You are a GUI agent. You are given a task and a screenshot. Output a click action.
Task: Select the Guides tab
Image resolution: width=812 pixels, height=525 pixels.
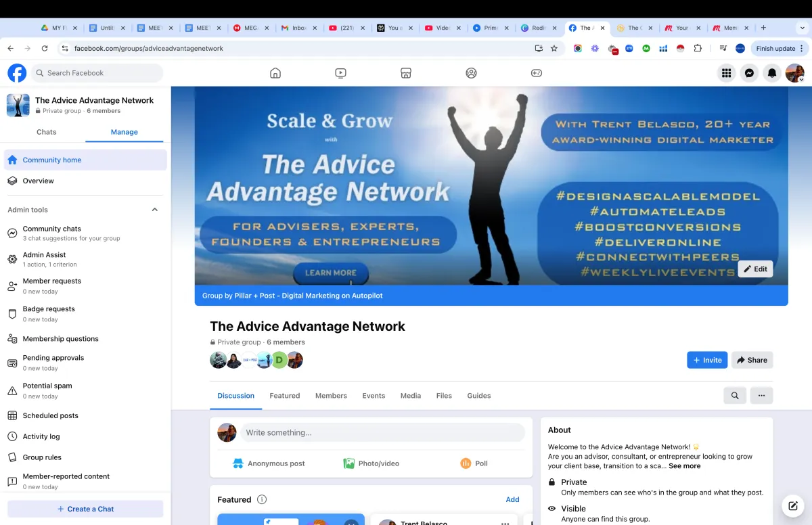tap(479, 396)
